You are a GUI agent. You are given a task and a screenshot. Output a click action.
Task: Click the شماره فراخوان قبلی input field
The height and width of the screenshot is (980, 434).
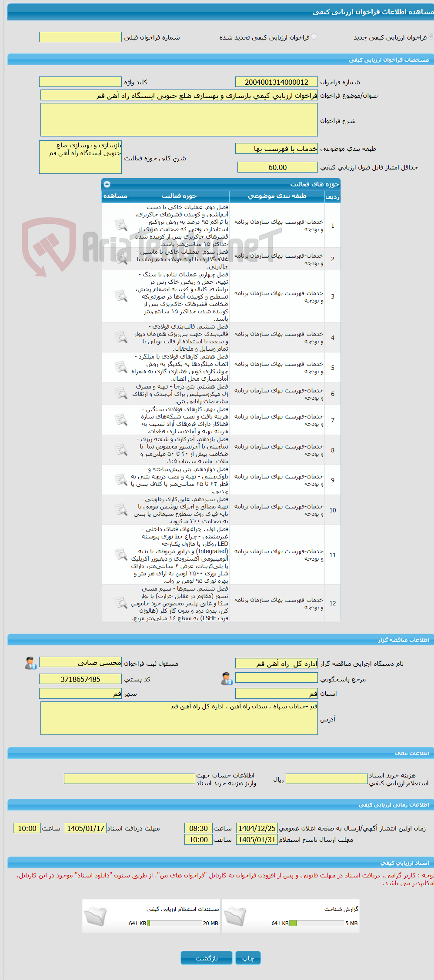(x=80, y=37)
